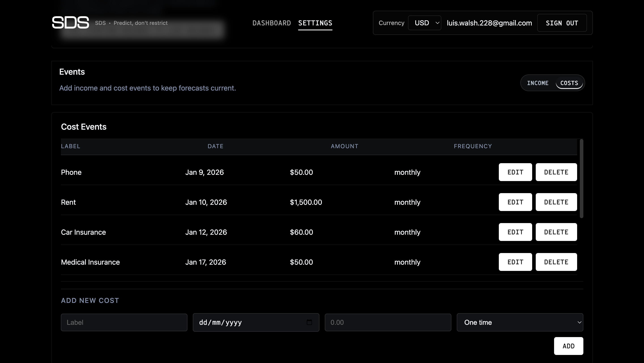Select the Jan 9, 2026 date cell

tap(204, 172)
